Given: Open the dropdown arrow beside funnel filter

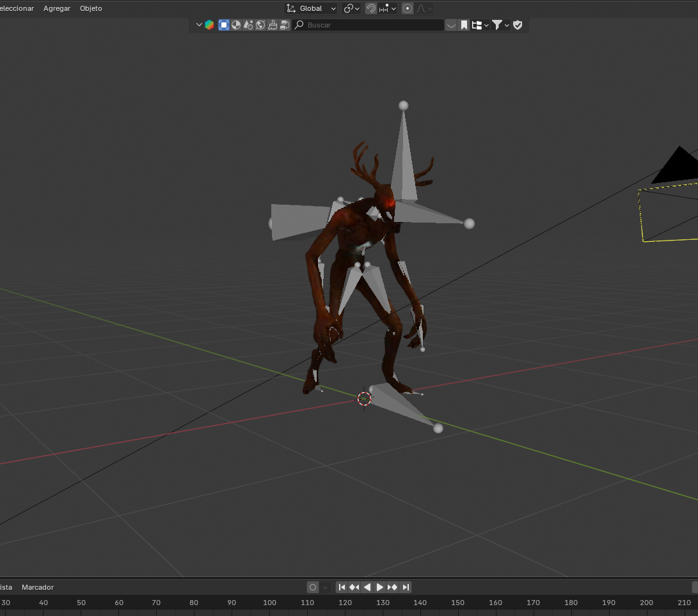Looking at the screenshot, I should click(507, 25).
